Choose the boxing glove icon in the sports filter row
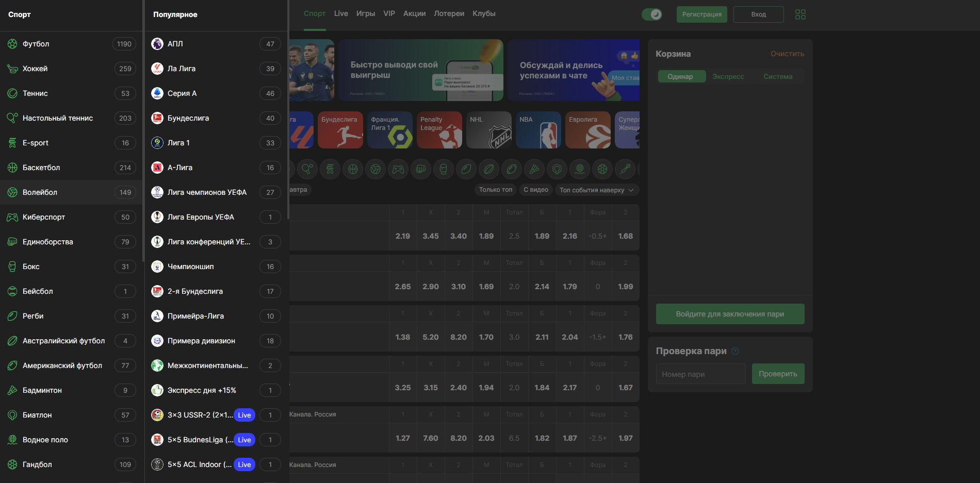Viewport: 980px width, 483px height. point(444,169)
